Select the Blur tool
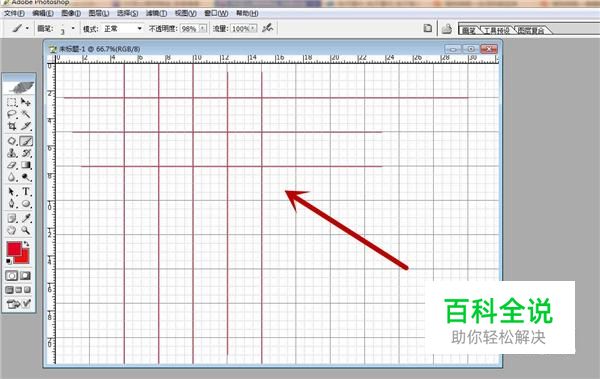The image size is (600, 379). coord(12,177)
